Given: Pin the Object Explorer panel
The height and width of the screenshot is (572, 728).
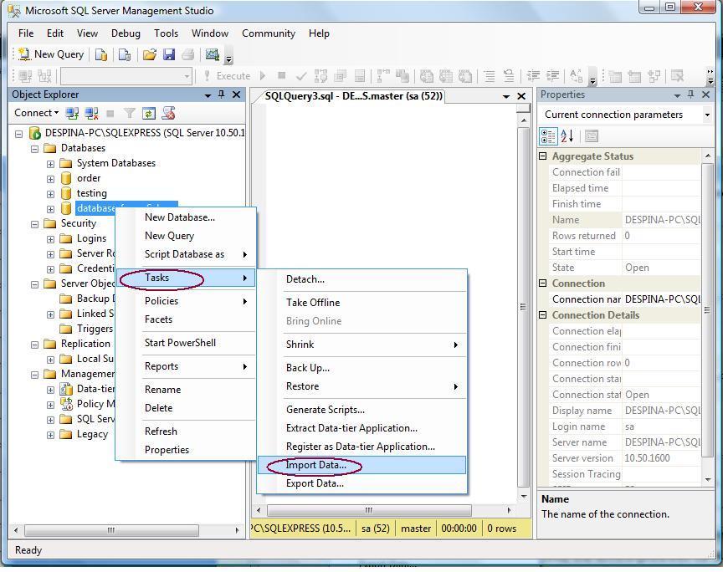Looking at the screenshot, I should 222,94.
